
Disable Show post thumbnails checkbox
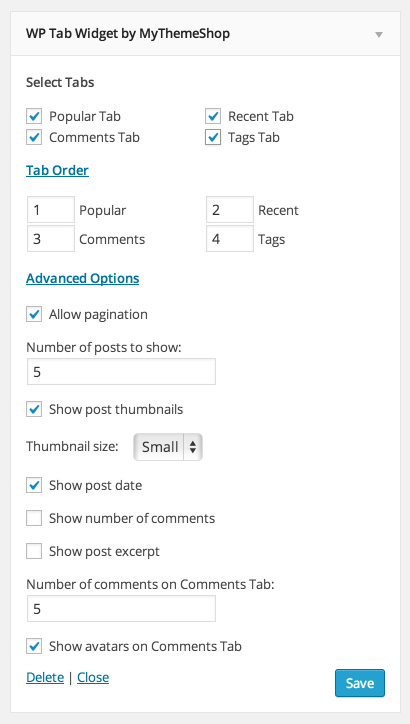(x=34, y=410)
